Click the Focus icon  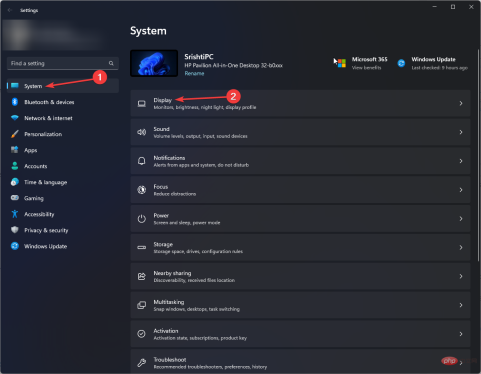coord(142,190)
